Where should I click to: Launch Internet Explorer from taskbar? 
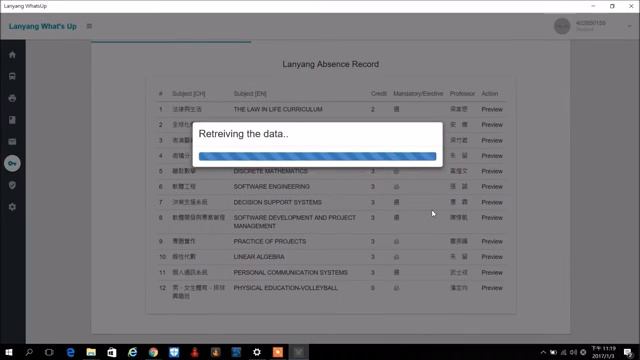(x=133, y=352)
